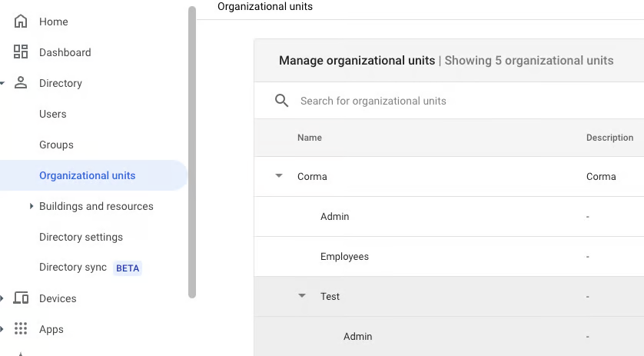Select the Admin unit under Test

[357, 336]
